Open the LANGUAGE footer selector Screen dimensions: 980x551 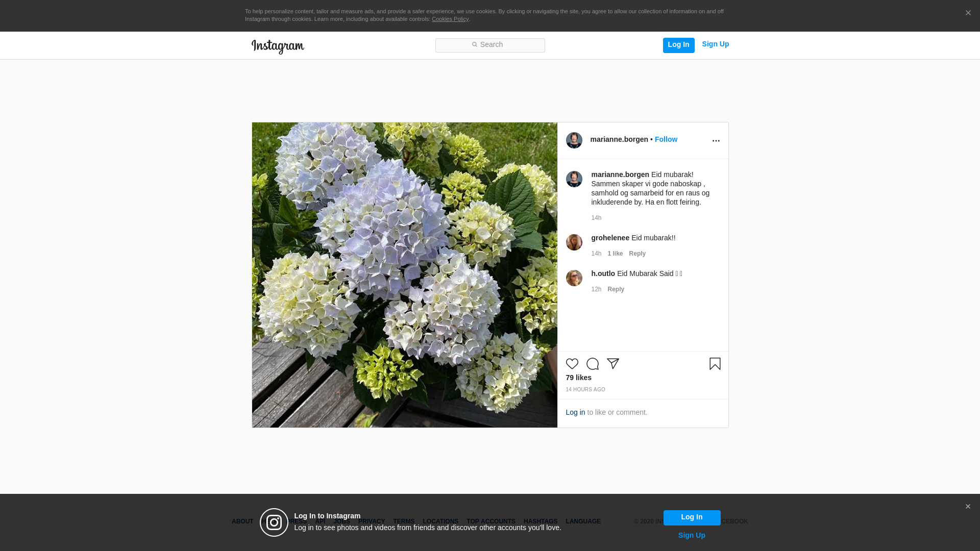tap(583, 521)
